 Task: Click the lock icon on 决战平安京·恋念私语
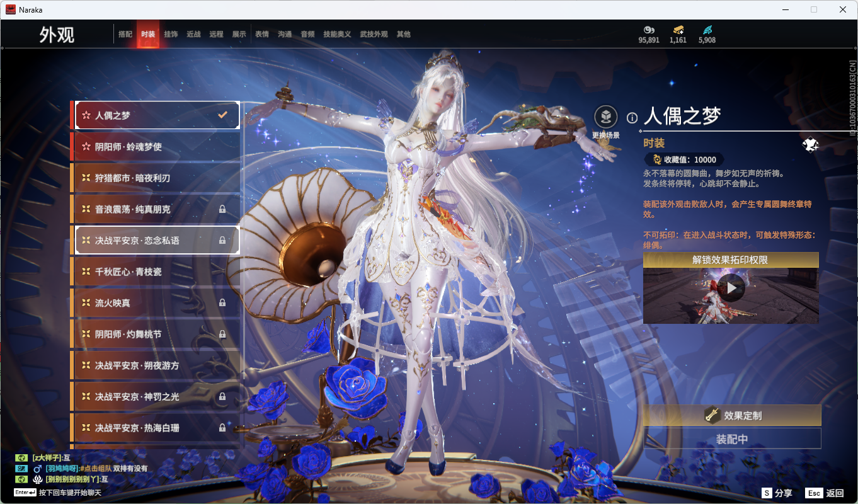(222, 240)
